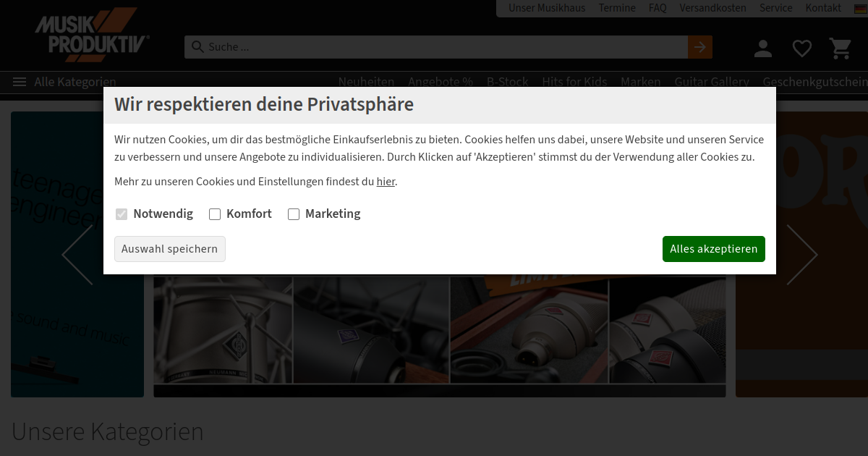Open the Alle Kategorien hamburger menu

pos(20,83)
